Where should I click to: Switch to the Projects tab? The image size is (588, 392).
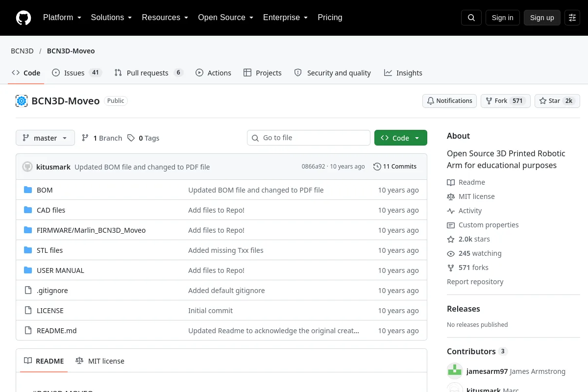pyautogui.click(x=262, y=73)
